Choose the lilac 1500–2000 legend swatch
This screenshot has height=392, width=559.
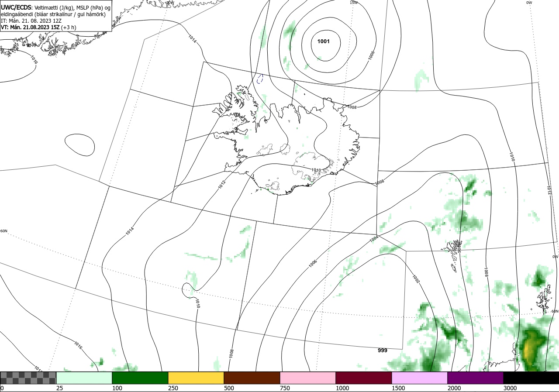[420, 378]
